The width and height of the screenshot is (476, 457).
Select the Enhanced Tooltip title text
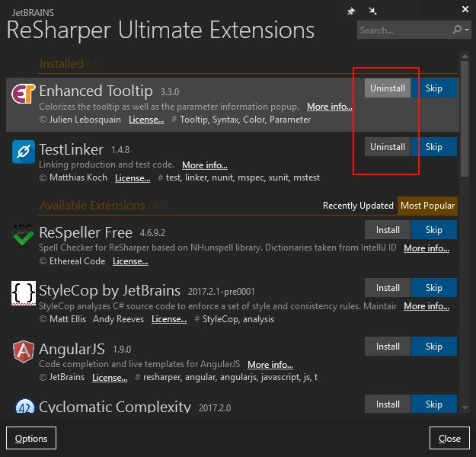(x=96, y=91)
